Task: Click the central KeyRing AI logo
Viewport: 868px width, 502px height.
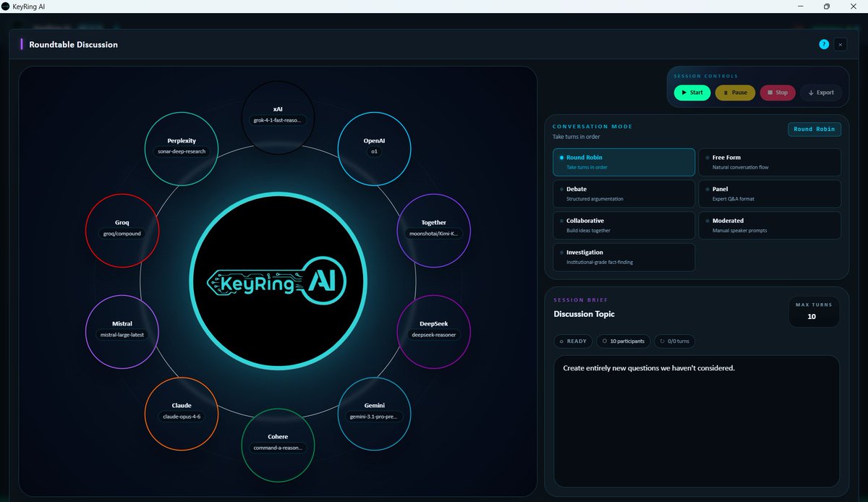Action: point(278,281)
